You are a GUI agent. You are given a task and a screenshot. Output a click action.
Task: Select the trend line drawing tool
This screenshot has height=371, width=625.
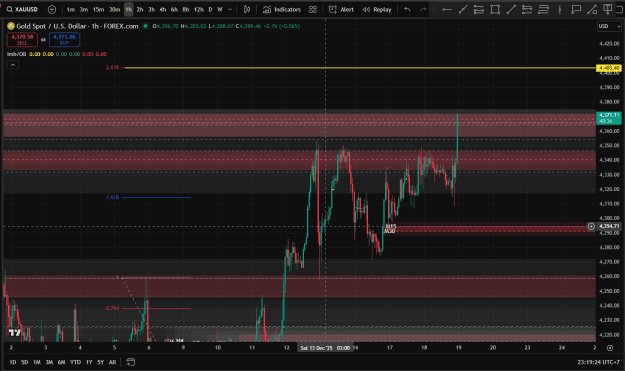click(x=462, y=9)
